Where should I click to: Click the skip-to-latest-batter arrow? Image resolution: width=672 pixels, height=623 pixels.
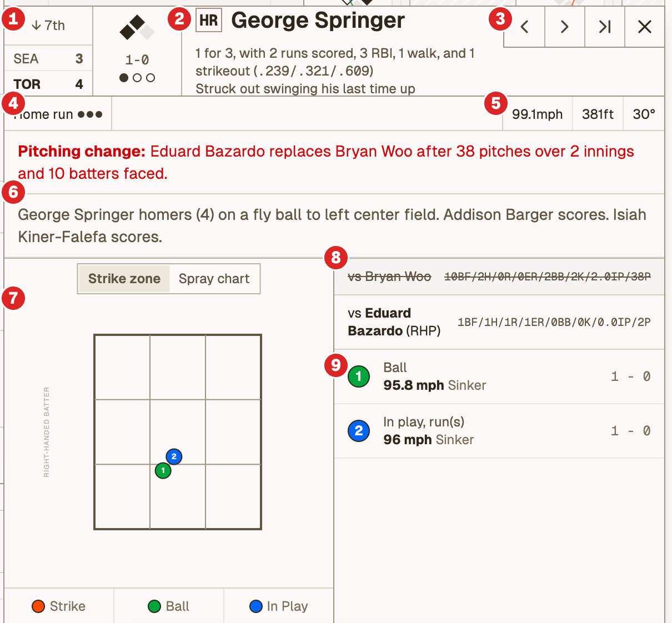pos(604,27)
